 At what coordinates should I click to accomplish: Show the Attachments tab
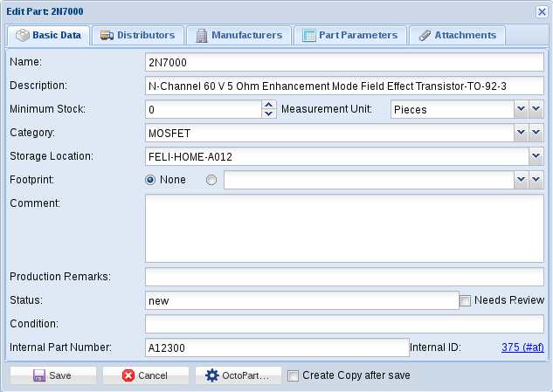[458, 35]
